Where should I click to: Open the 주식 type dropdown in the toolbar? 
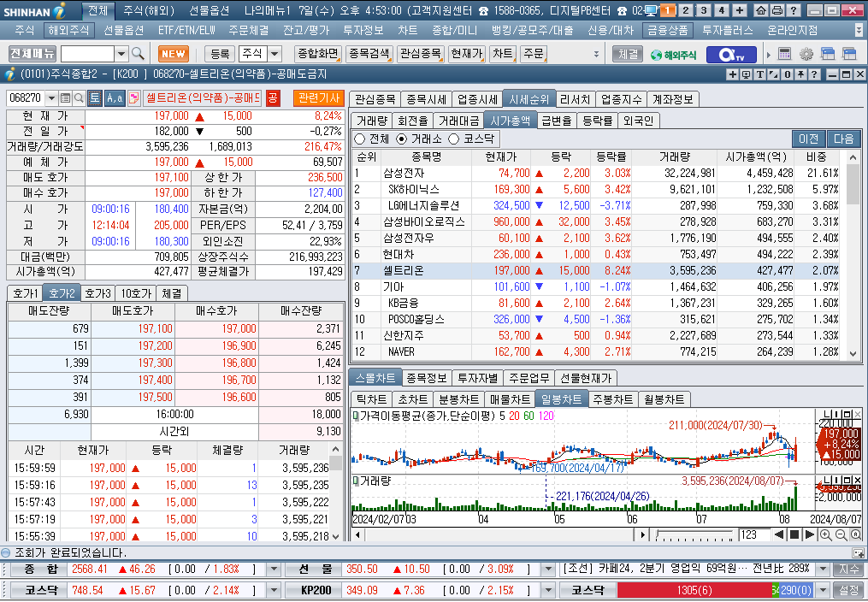point(275,54)
